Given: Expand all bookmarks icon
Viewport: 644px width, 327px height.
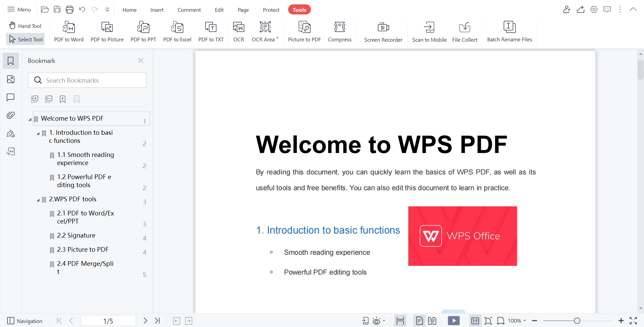Looking at the screenshot, I should (35, 99).
